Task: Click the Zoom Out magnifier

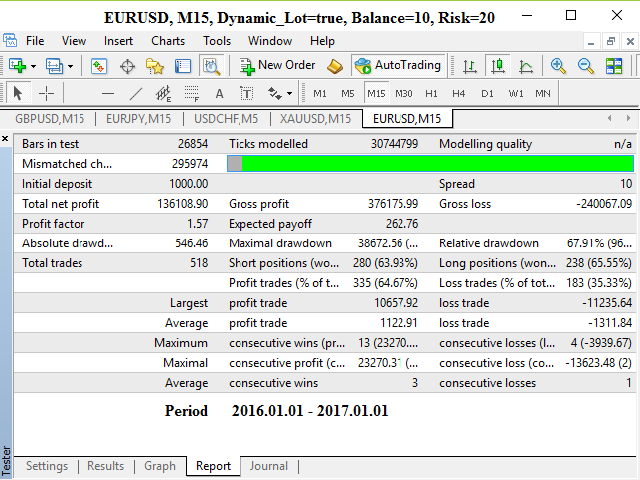Action: tap(585, 66)
